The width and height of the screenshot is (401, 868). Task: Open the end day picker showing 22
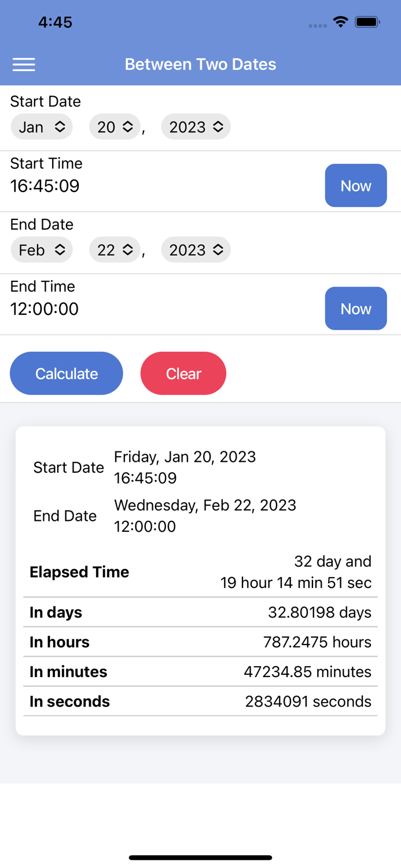coord(114,249)
